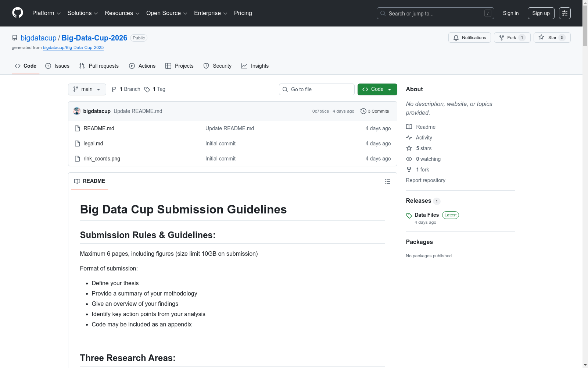588x368 pixels.
Task: Select the README tab in file viewer
Action: 90,181
